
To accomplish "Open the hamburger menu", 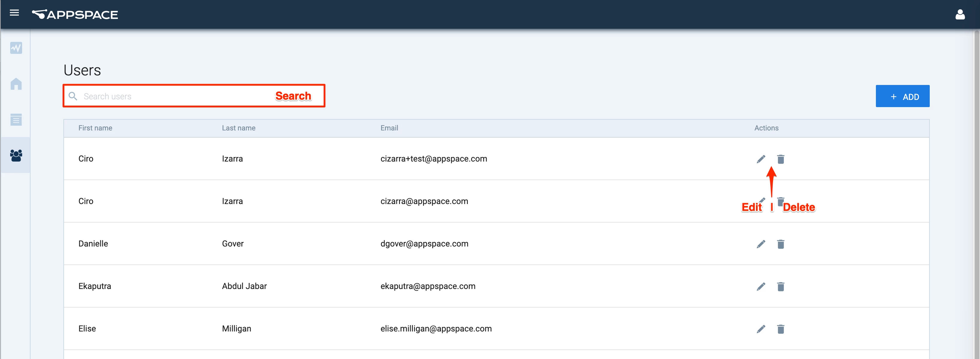I will (14, 13).
